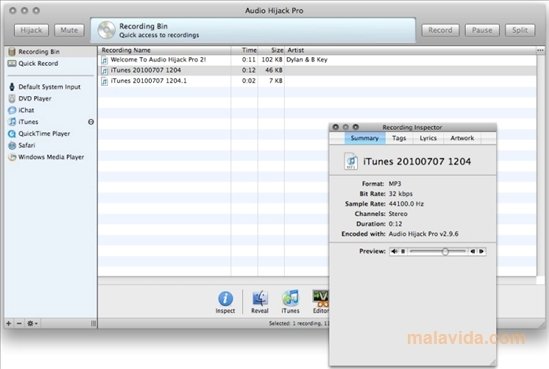
Task: Click the preview volume speaker icon
Action: (394, 251)
